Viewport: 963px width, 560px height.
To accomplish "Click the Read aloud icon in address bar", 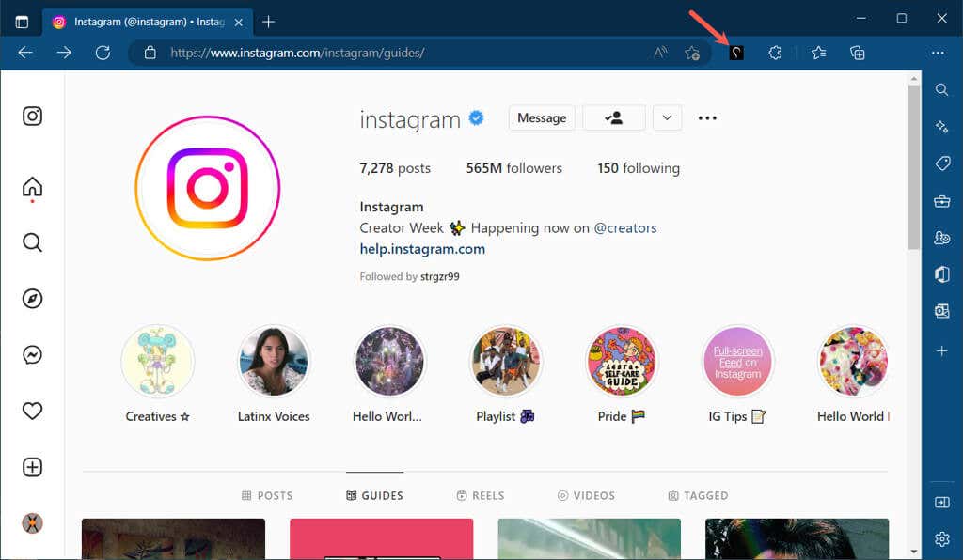I will pyautogui.click(x=660, y=53).
